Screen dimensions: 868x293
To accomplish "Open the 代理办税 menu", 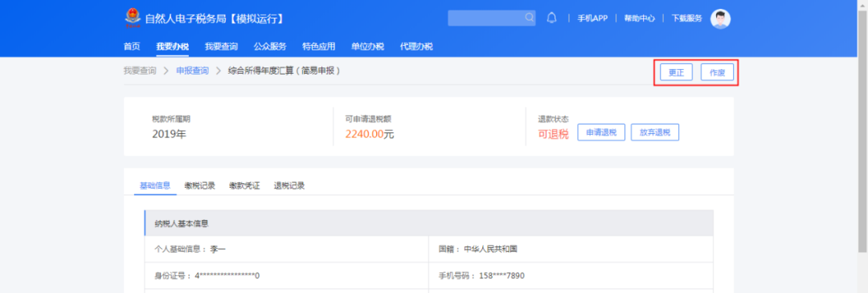I will click(416, 47).
